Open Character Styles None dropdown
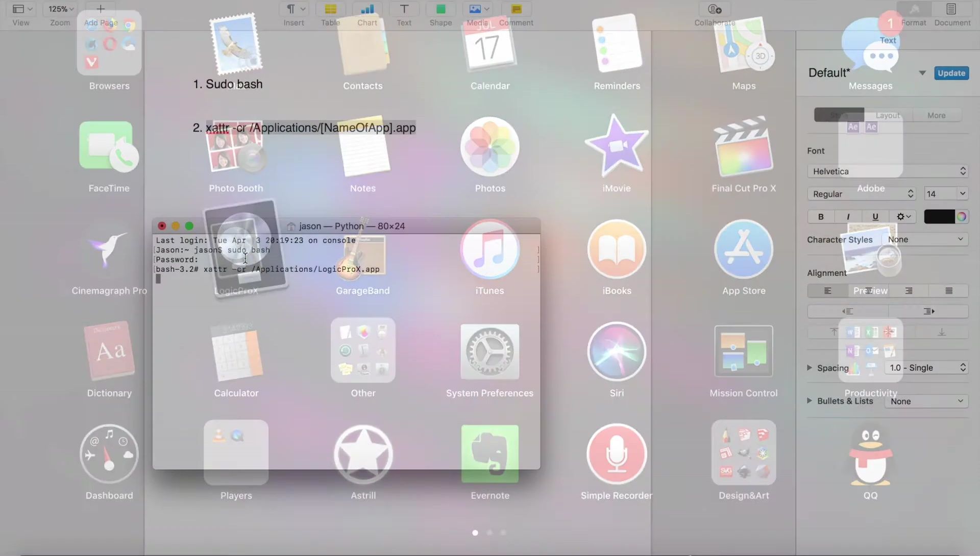980x556 pixels. (x=925, y=239)
